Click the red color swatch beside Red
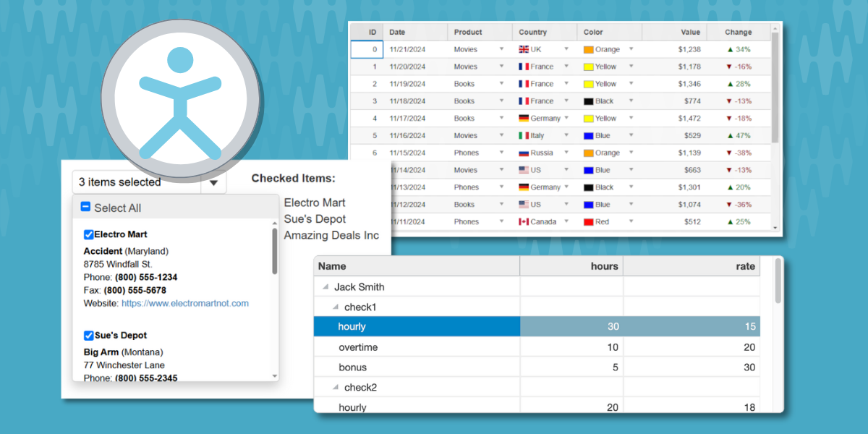Viewport: 868px width, 434px height. coord(589,222)
